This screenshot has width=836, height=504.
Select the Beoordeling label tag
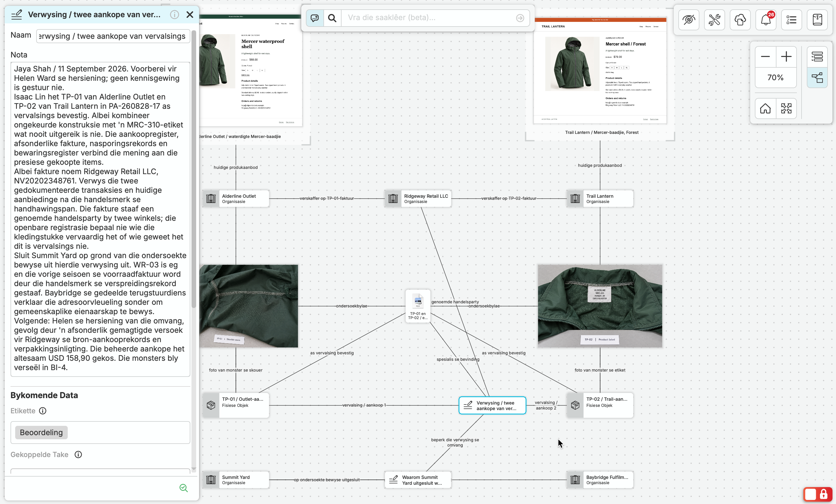(x=41, y=432)
